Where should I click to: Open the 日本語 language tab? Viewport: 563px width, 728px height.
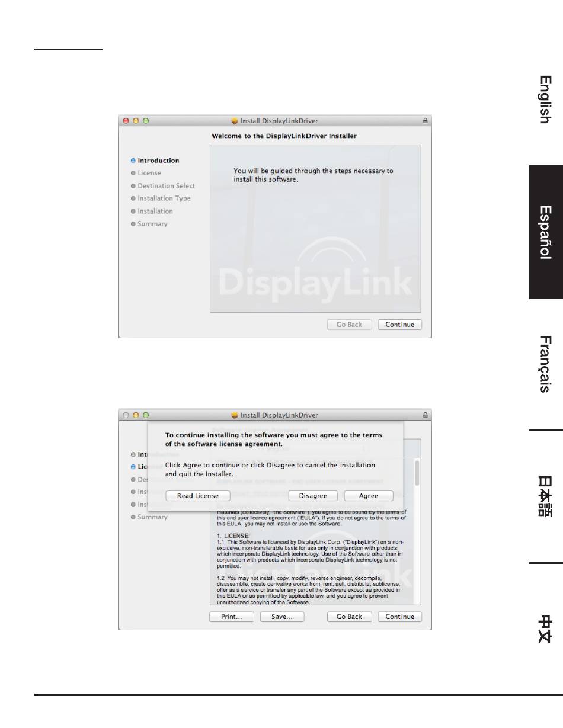coord(546,496)
